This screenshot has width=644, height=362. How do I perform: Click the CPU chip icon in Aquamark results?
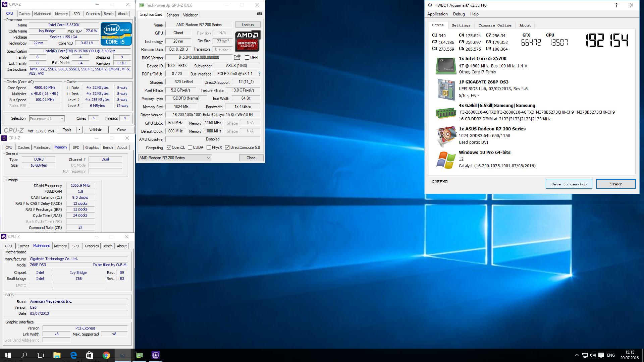[446, 66]
